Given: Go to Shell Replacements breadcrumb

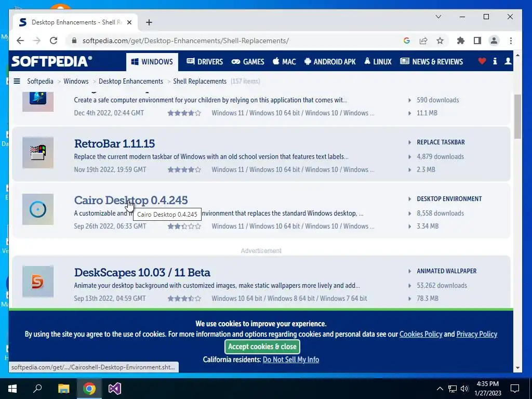Looking at the screenshot, I should [200, 81].
